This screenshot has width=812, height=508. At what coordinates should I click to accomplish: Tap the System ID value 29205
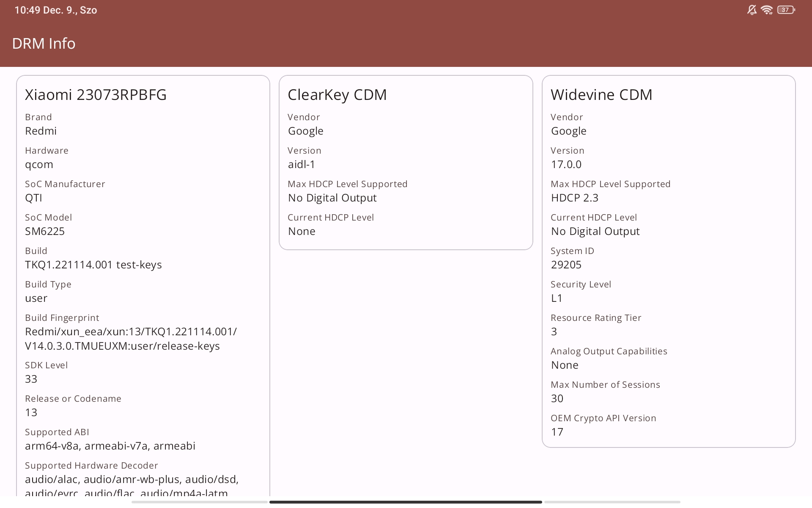click(x=566, y=265)
